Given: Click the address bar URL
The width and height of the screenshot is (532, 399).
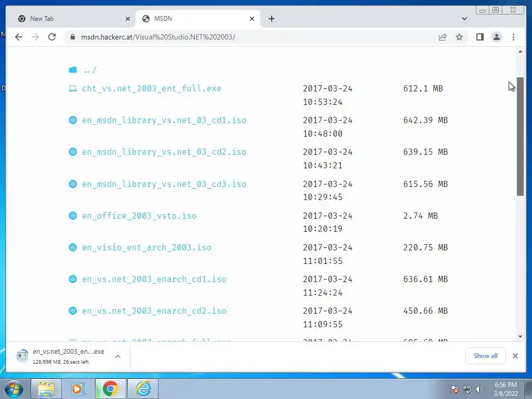Looking at the screenshot, I should tap(158, 37).
